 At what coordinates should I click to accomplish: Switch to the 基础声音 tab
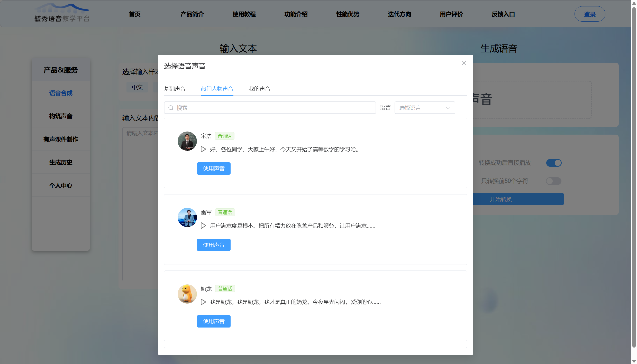pos(175,89)
